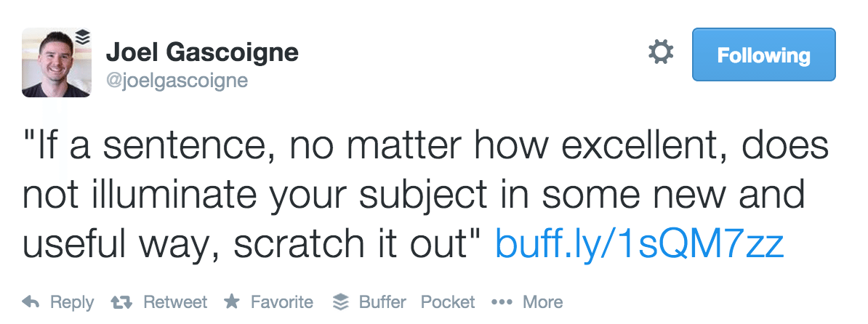Click the Retweet arrows icon
Viewport: 868px width, 324px height.
coord(121,302)
